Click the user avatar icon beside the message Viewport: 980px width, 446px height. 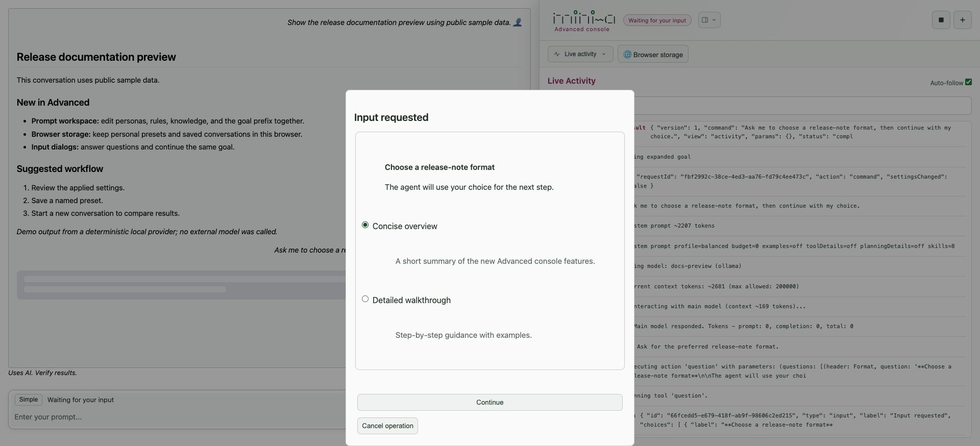pyautogui.click(x=517, y=22)
